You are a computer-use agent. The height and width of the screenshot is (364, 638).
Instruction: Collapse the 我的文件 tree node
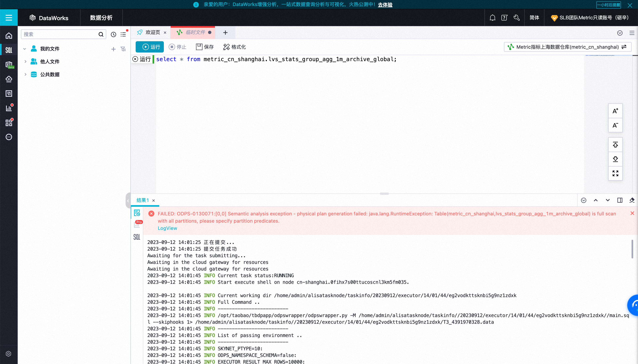click(x=25, y=49)
